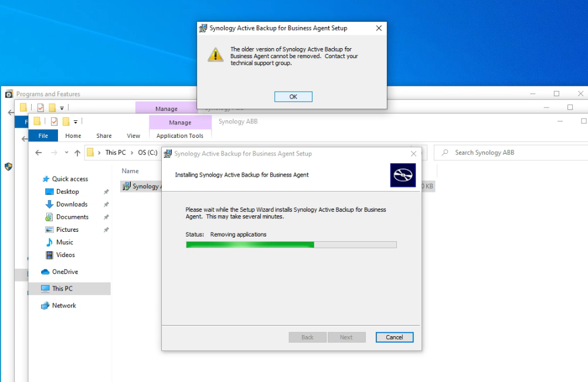Open the recent locations dropdown beside the forward arrow

pos(66,153)
